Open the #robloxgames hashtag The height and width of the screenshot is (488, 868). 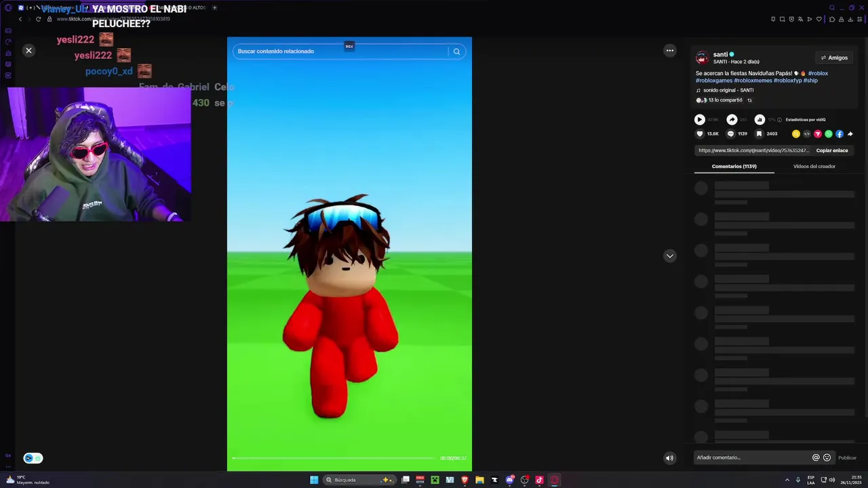[714, 81]
